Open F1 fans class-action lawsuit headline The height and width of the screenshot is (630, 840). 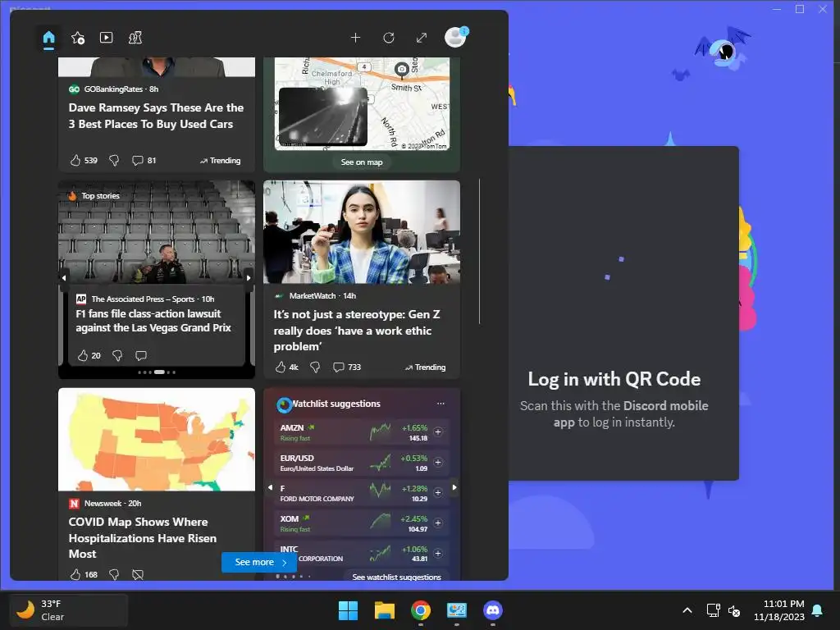tap(153, 321)
